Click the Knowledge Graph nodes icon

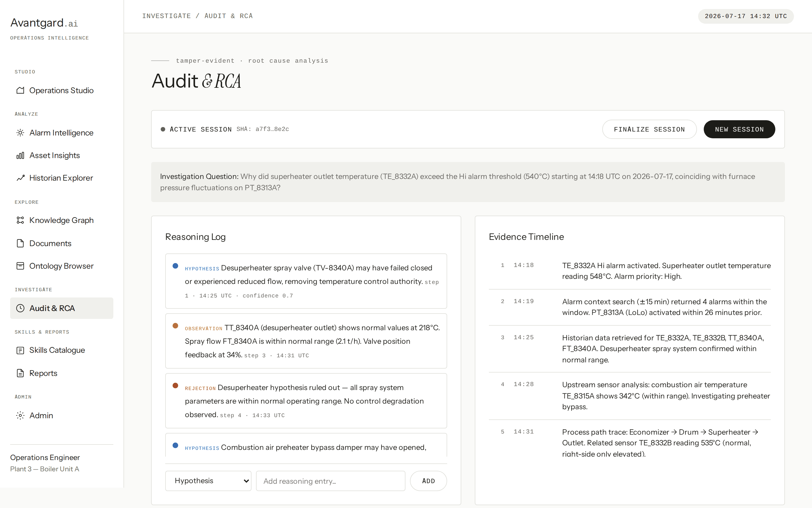coord(20,220)
